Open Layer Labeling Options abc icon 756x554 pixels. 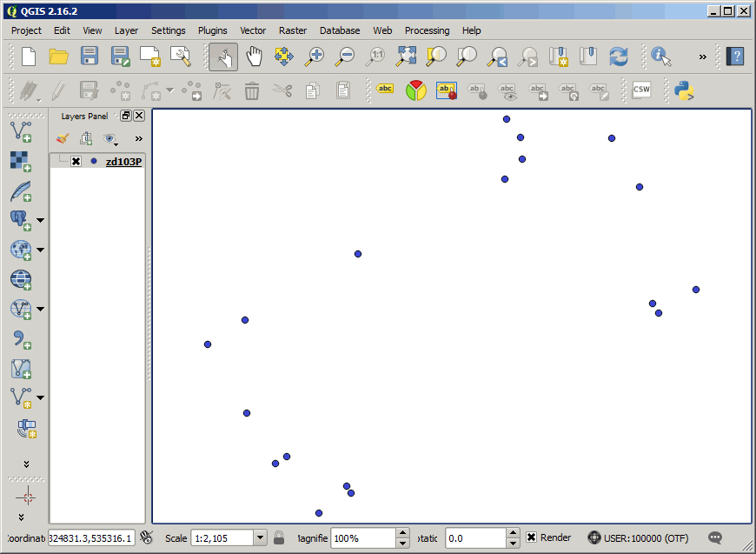385,90
